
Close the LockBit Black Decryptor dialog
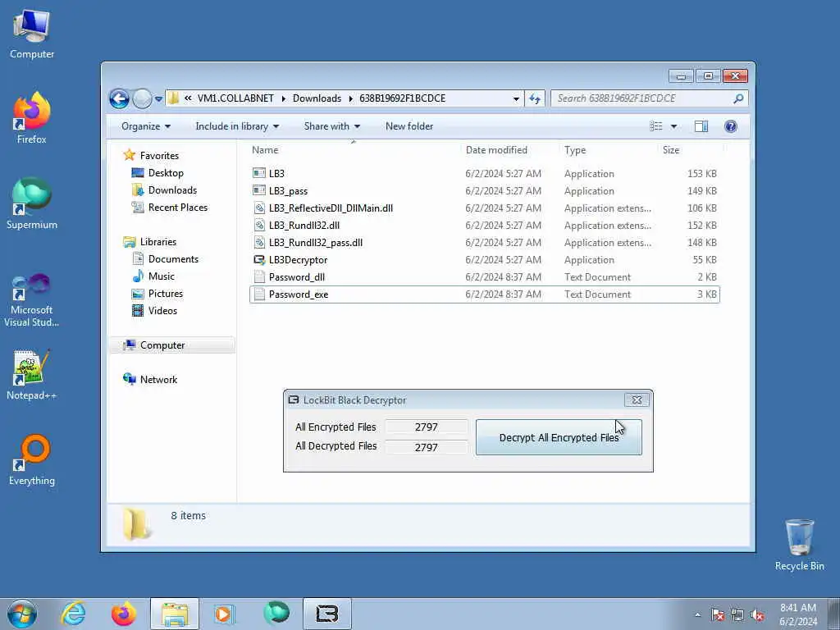point(637,399)
